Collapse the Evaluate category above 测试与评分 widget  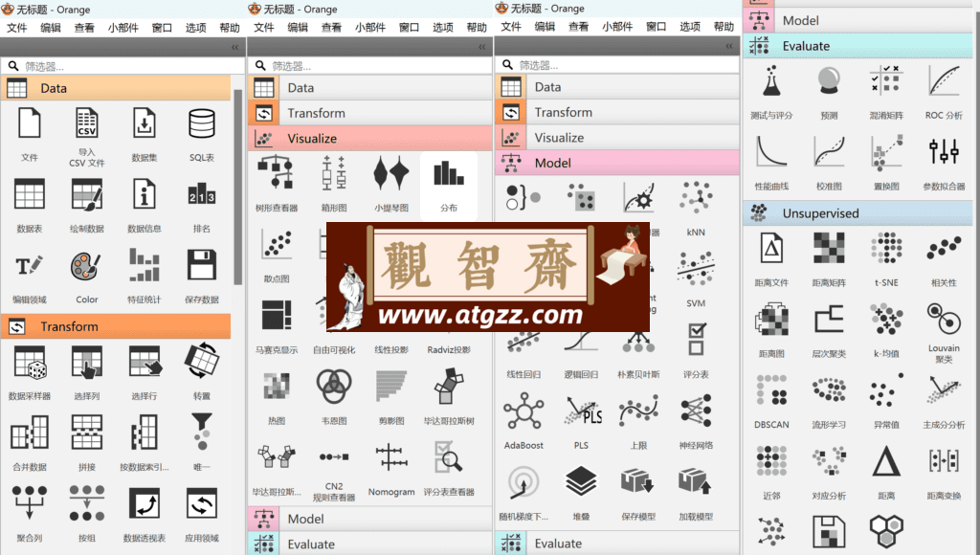(857, 46)
